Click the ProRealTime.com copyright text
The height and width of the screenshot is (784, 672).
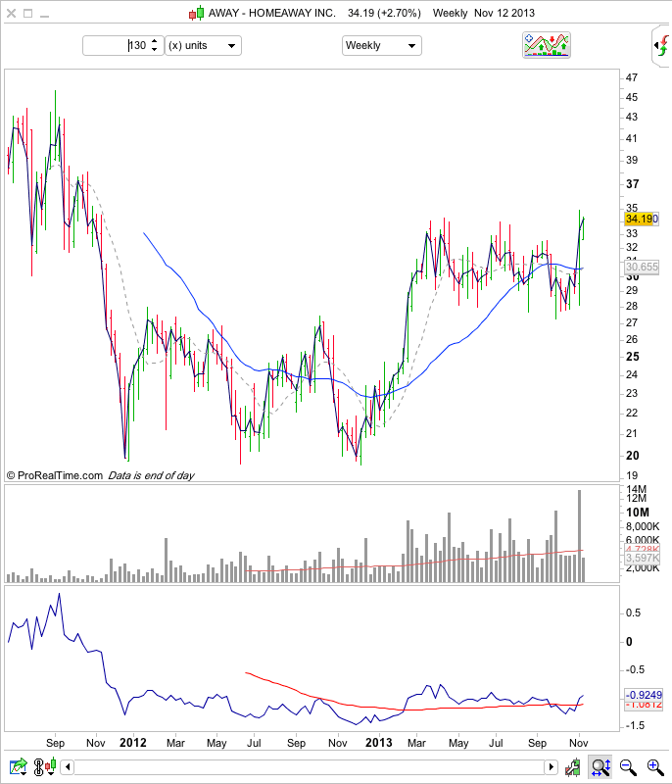tap(54, 475)
